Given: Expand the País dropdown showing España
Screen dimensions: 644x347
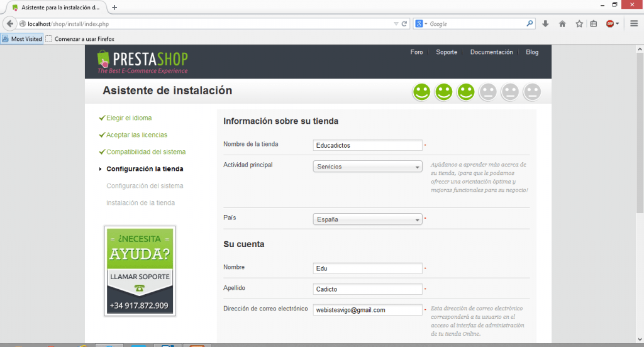Looking at the screenshot, I should click(367, 219).
